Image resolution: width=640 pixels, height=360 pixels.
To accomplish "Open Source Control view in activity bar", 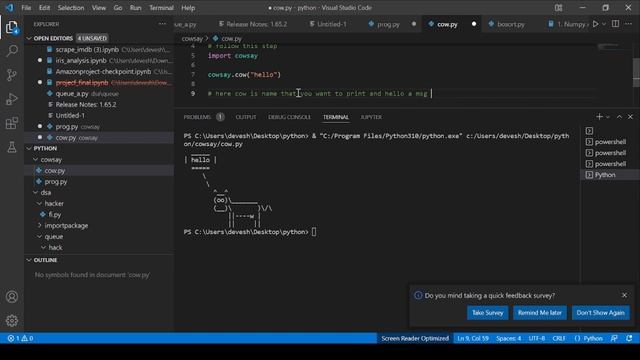I will point(12,75).
